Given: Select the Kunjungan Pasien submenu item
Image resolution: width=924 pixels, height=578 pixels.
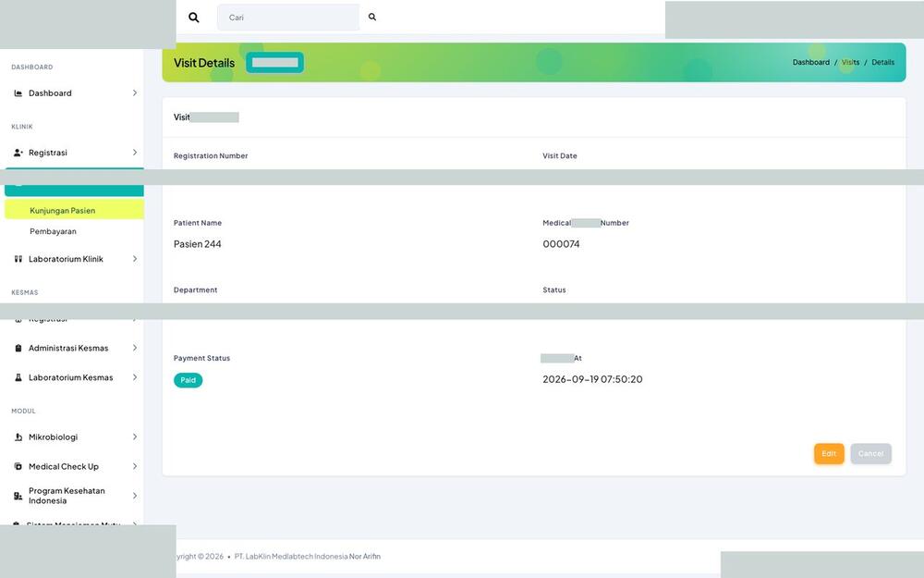Looking at the screenshot, I should pos(74,210).
